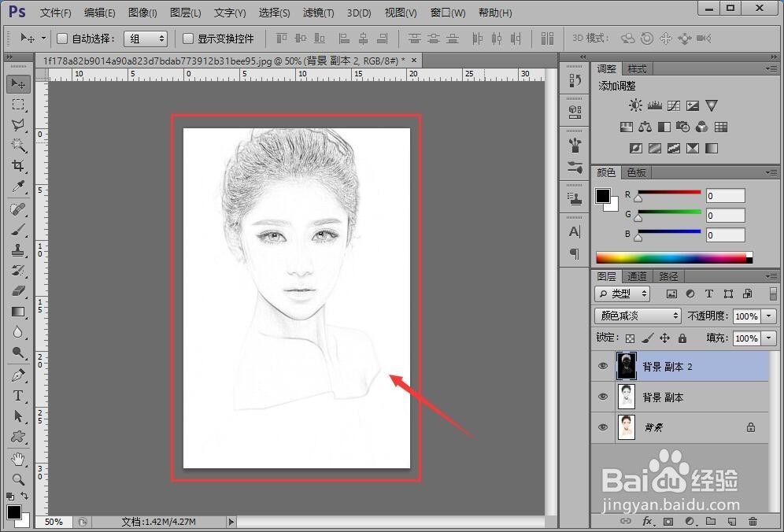Select the Healing Brush tool
Screen dimensions: 784x532
click(18, 209)
